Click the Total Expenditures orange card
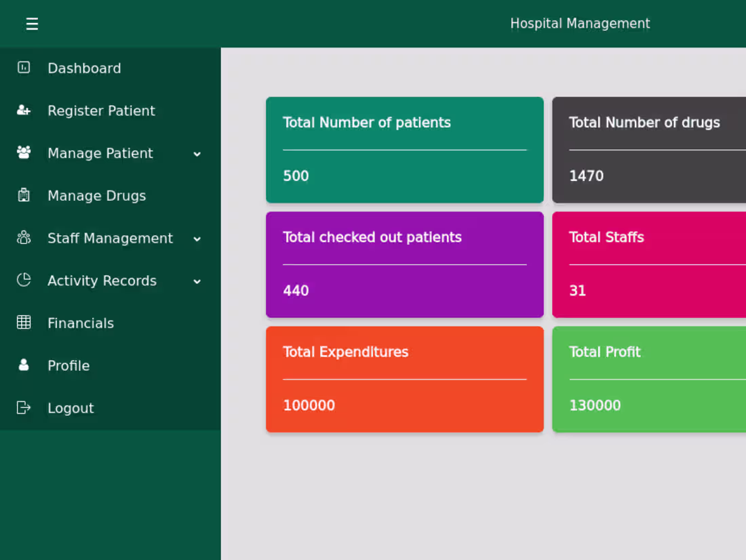This screenshot has width=746, height=560. (x=404, y=379)
